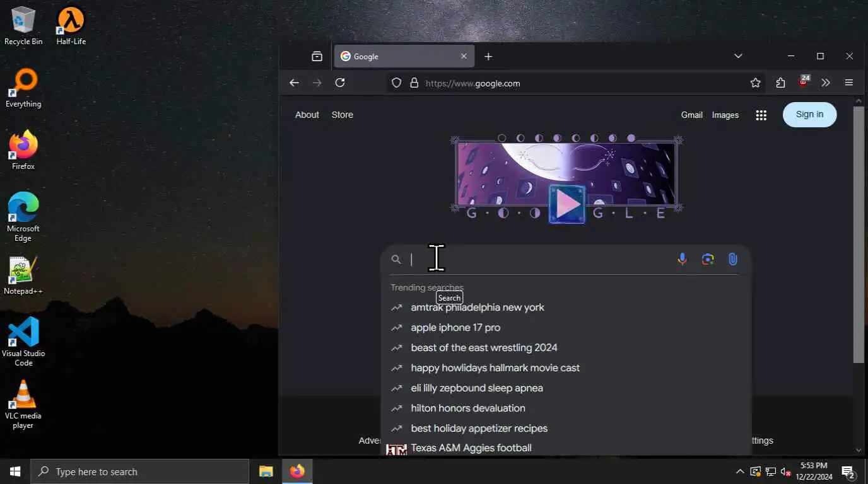Go to Gmail
This screenshot has width=868, height=484.
[691, 115]
